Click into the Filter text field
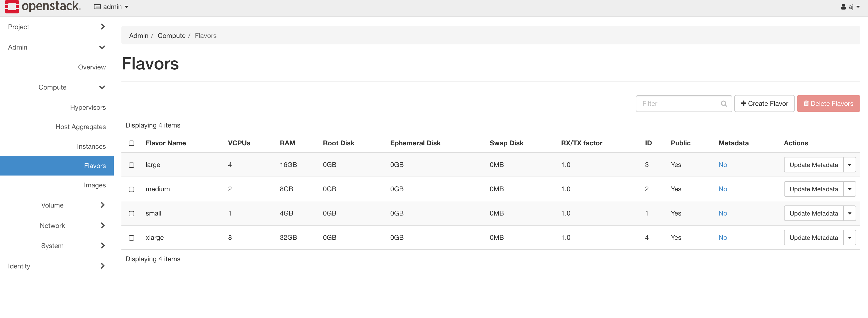The height and width of the screenshot is (318, 868). coord(678,104)
